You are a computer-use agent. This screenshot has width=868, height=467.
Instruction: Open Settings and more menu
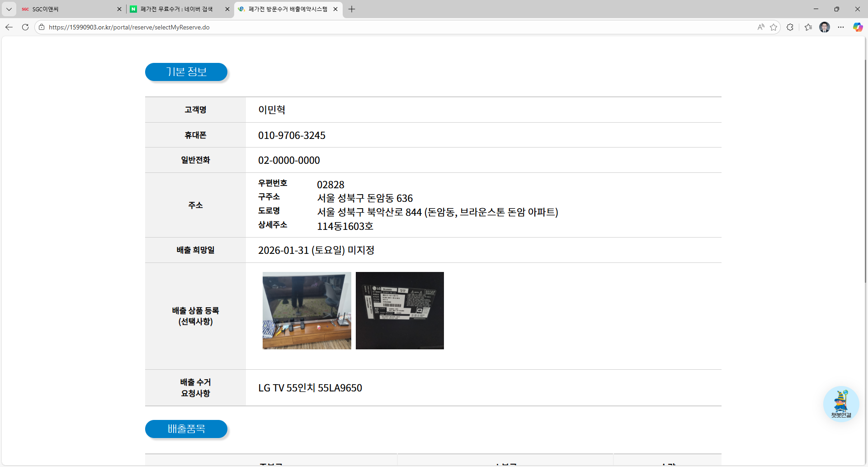coord(840,27)
